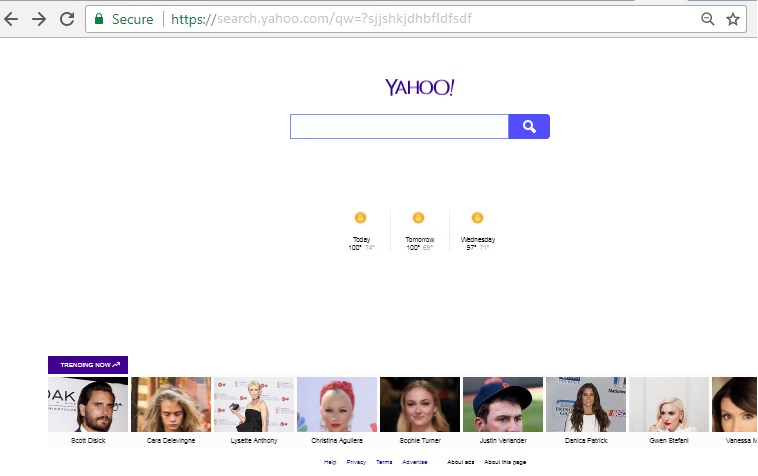Click the Trending Now badge

88,365
